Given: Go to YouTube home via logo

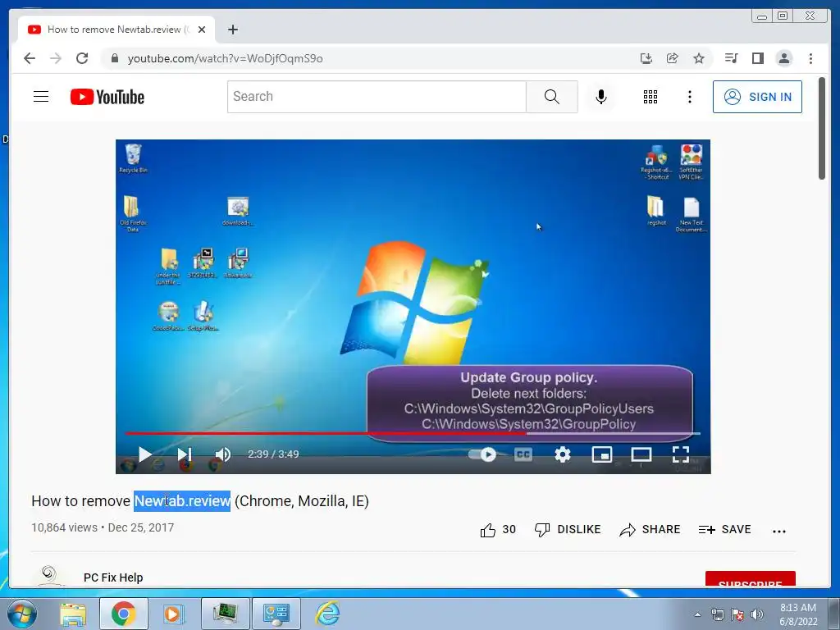Looking at the screenshot, I should pos(107,97).
